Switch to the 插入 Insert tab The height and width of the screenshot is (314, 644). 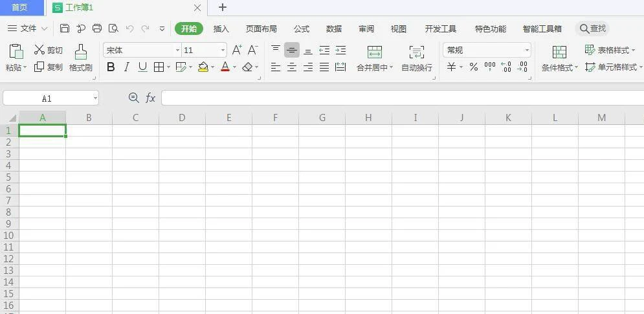[221, 28]
